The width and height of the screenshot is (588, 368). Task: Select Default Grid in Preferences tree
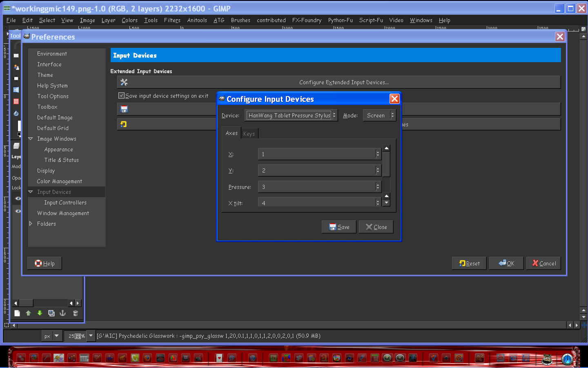click(53, 128)
